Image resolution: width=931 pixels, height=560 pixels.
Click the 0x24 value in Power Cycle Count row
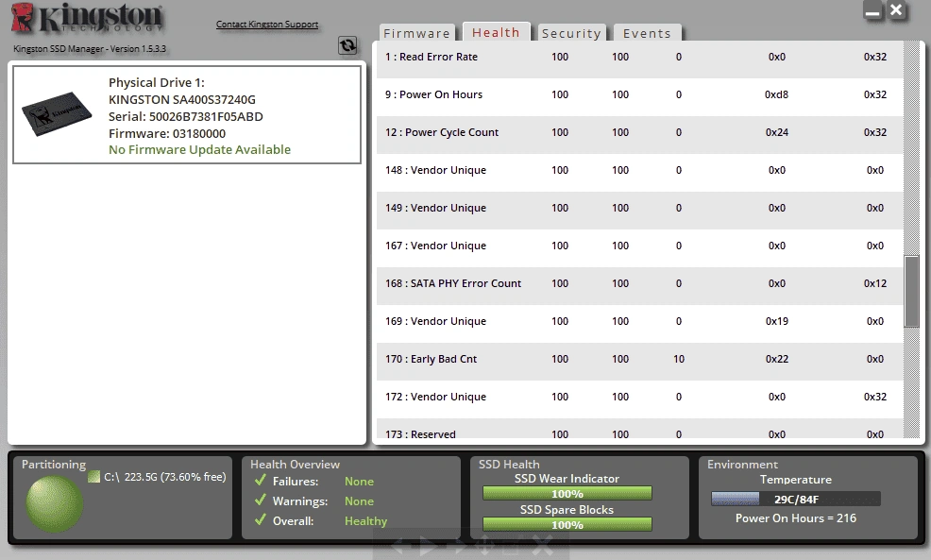click(777, 132)
